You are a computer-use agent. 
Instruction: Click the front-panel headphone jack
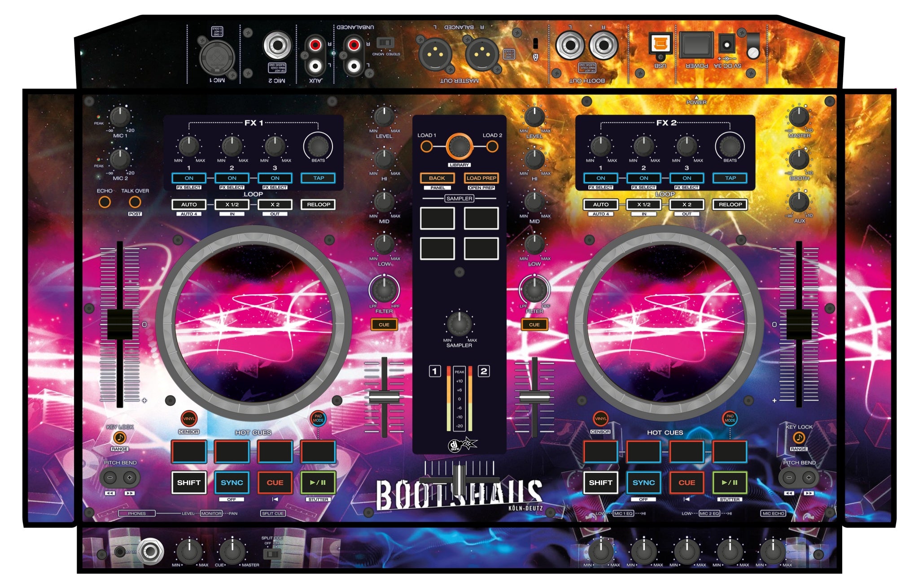tap(150, 551)
